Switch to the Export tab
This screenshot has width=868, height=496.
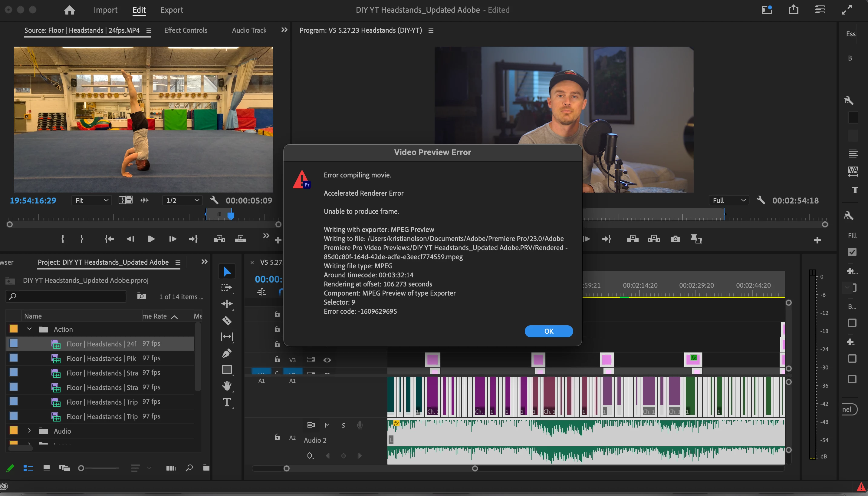172,10
